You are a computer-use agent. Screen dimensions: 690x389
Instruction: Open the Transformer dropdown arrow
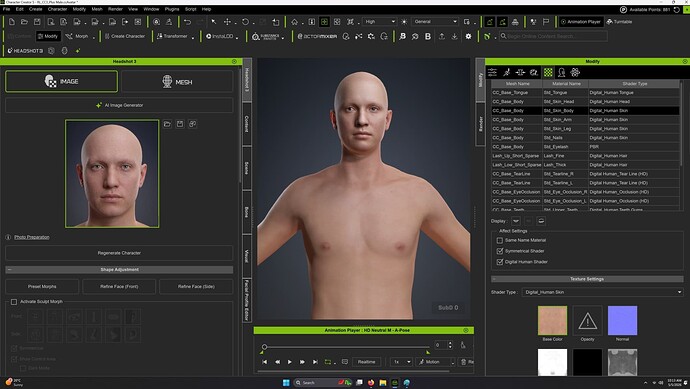click(x=193, y=37)
